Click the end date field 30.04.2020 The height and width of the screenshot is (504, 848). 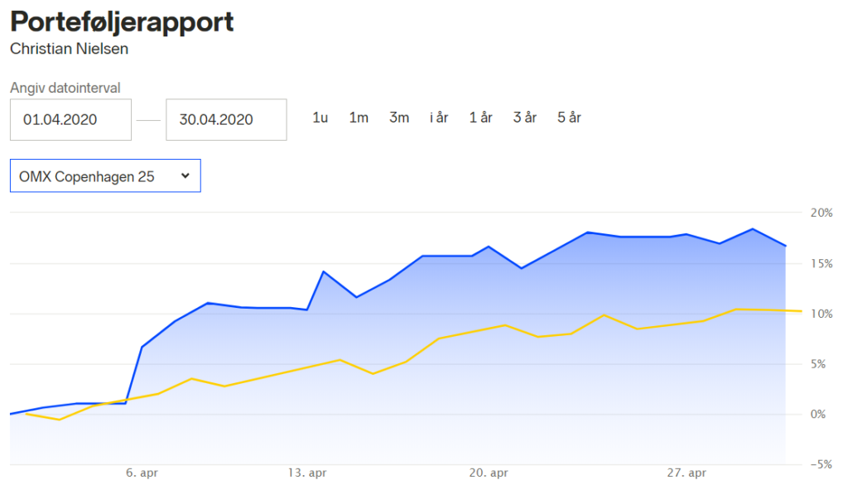(x=226, y=120)
